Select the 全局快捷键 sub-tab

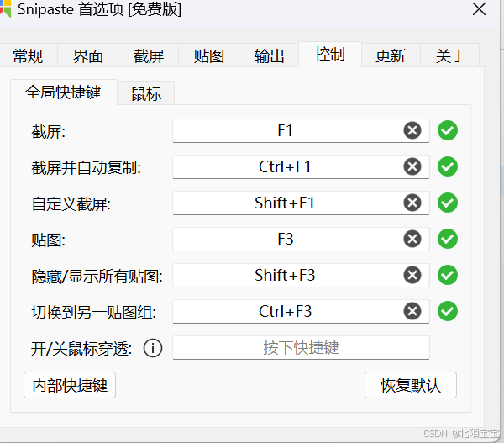pyautogui.click(x=63, y=92)
